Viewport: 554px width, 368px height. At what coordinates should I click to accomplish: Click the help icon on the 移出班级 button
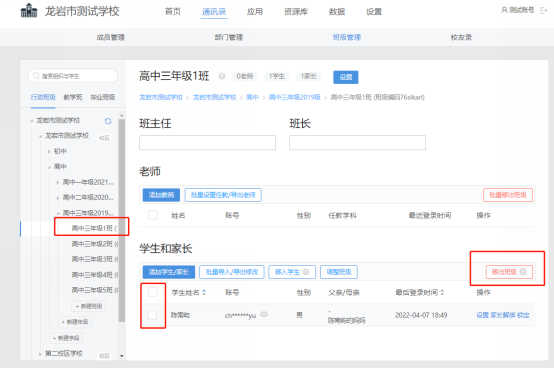[523, 272]
